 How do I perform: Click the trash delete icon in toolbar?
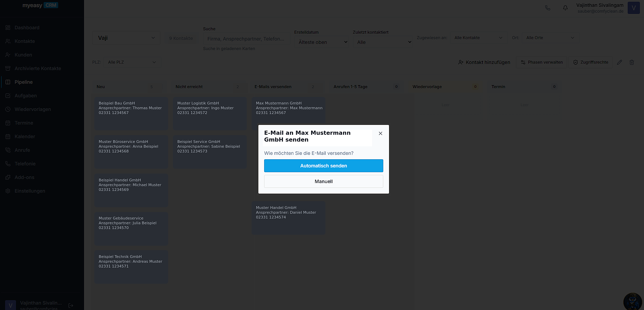click(x=632, y=62)
